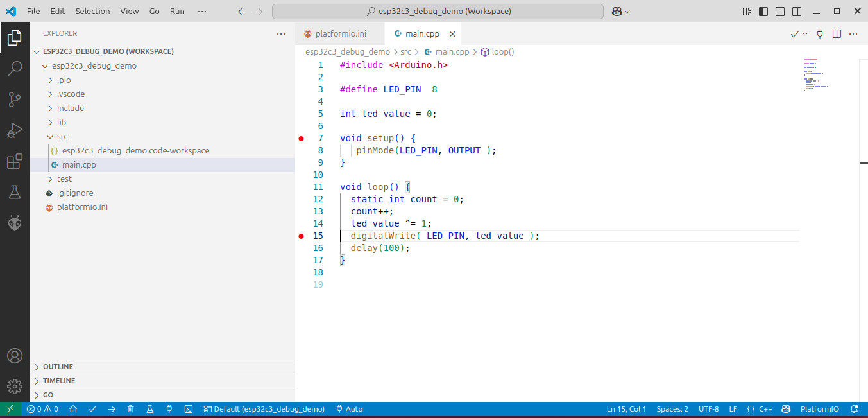
Task: Open the Source Control view
Action: coord(15,100)
